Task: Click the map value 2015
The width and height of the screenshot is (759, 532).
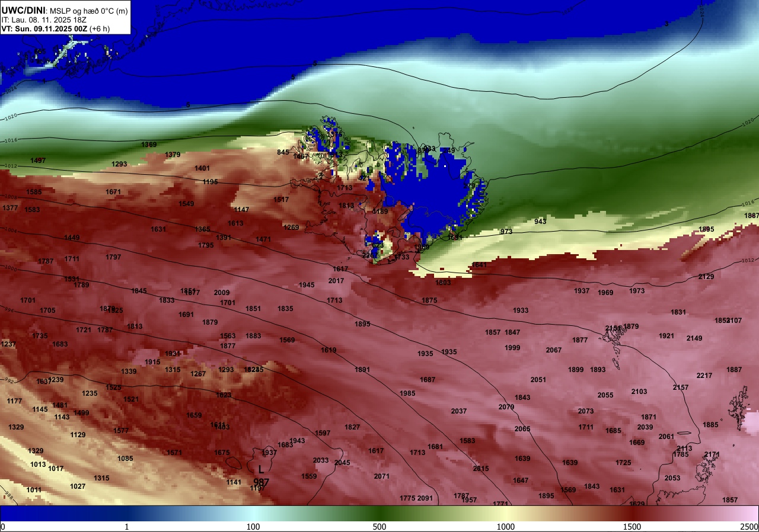Action: point(481,469)
